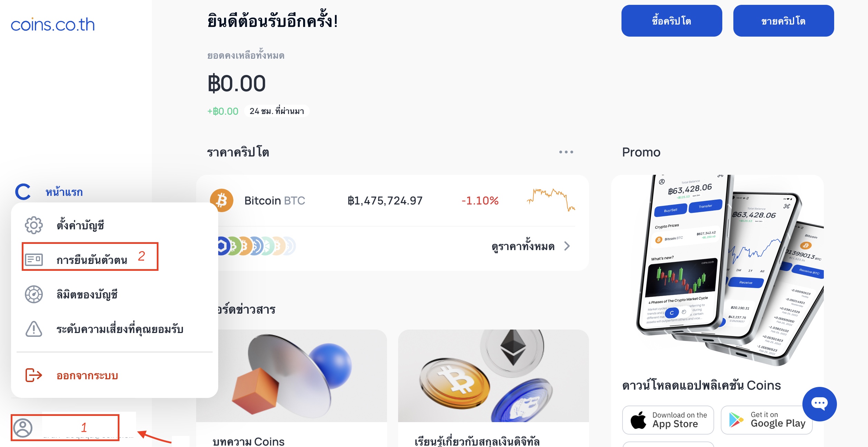Viewport: 868px width, 447px height.
Task: Select the หน้าแรก sidebar item
Action: pyautogui.click(x=64, y=192)
